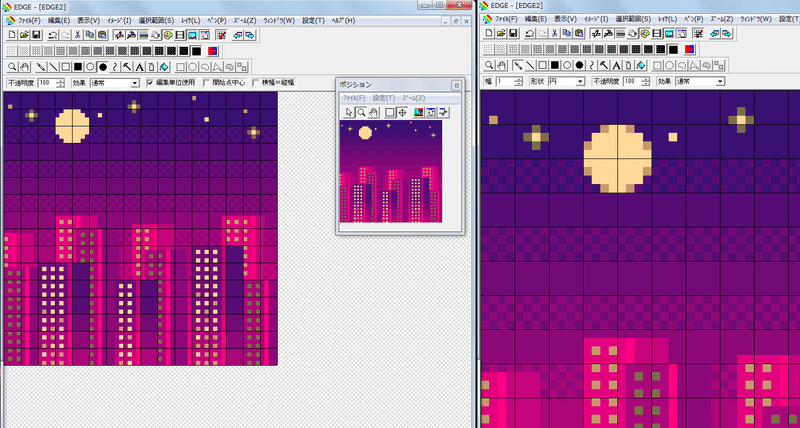Click 幅 value field in right window
The image size is (800, 428).
tap(505, 81)
